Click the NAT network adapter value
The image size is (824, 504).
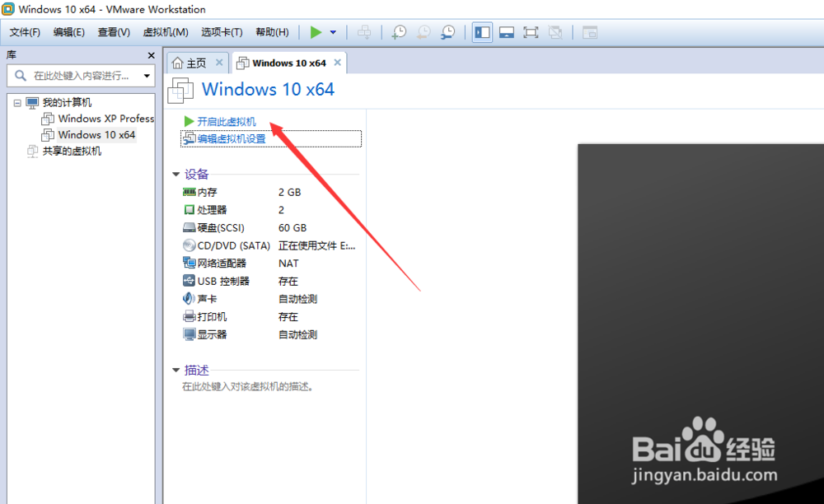[288, 264]
